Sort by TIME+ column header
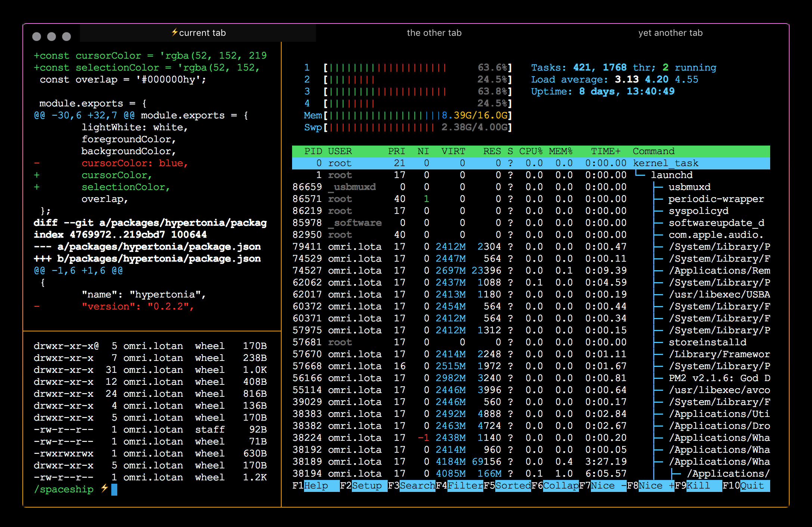 (605, 151)
